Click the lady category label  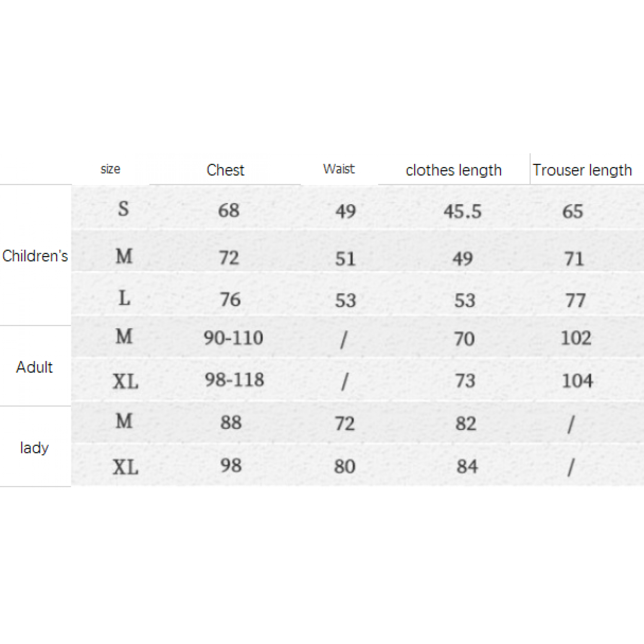[34, 447]
